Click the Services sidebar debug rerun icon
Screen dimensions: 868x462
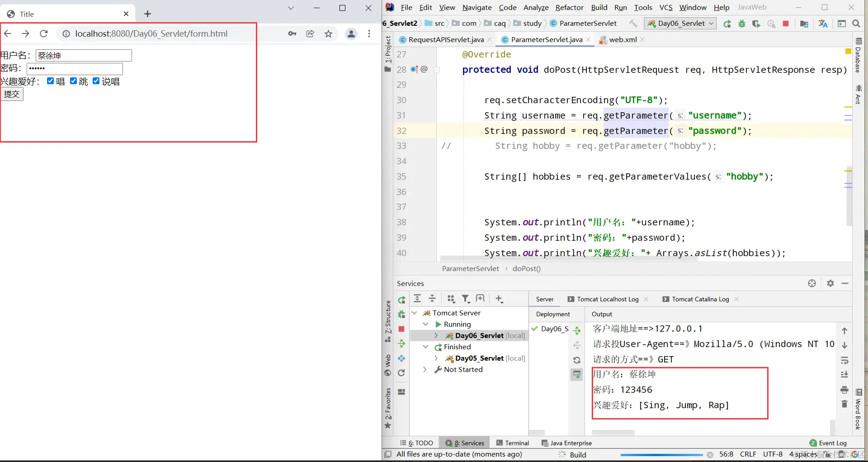coord(401,314)
